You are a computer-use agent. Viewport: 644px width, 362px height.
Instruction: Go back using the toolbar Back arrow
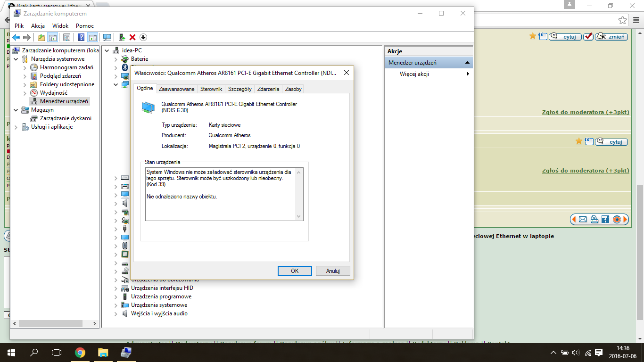16,38
